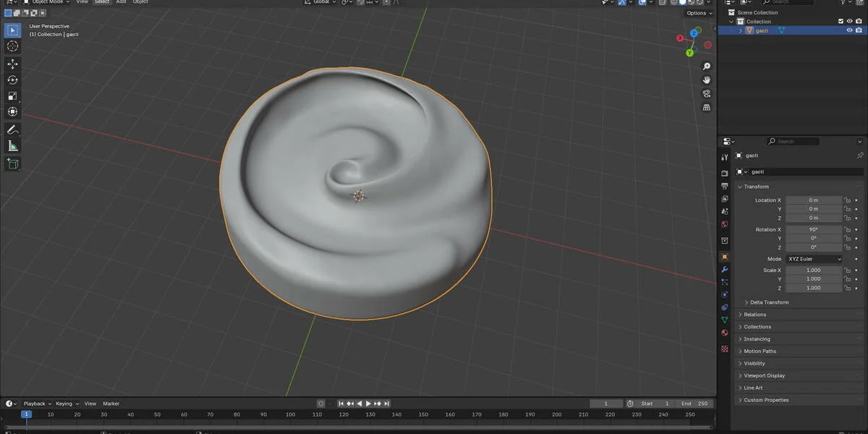This screenshot has width=868, height=434.
Task: Hide the gaoti object in viewport
Action: coord(849,30)
